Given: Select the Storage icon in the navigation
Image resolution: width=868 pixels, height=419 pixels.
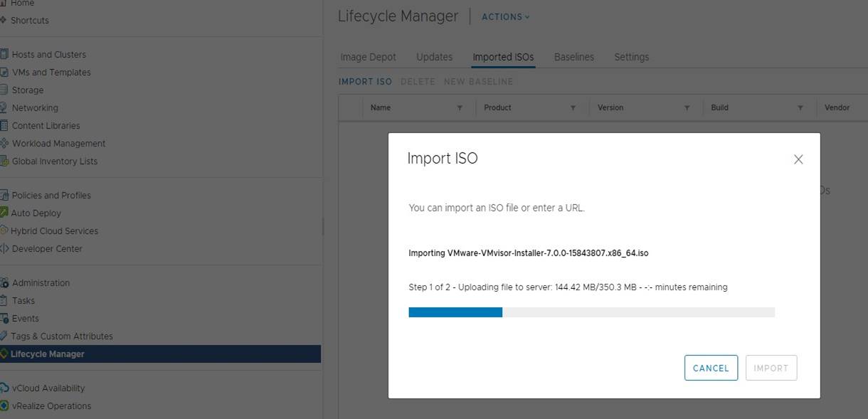Looking at the screenshot, I should tap(4, 90).
